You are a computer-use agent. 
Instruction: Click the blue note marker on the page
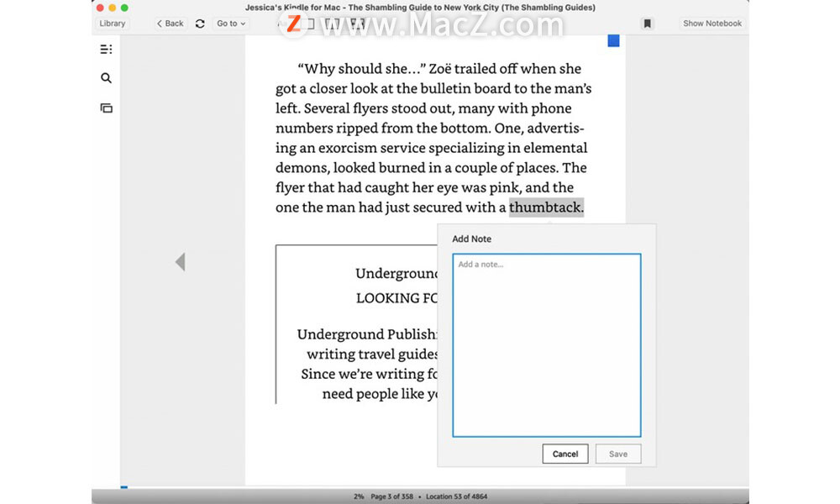click(613, 40)
